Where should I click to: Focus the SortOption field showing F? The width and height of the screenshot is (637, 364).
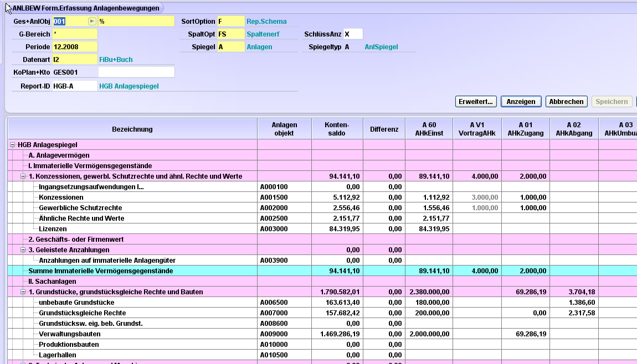click(231, 22)
